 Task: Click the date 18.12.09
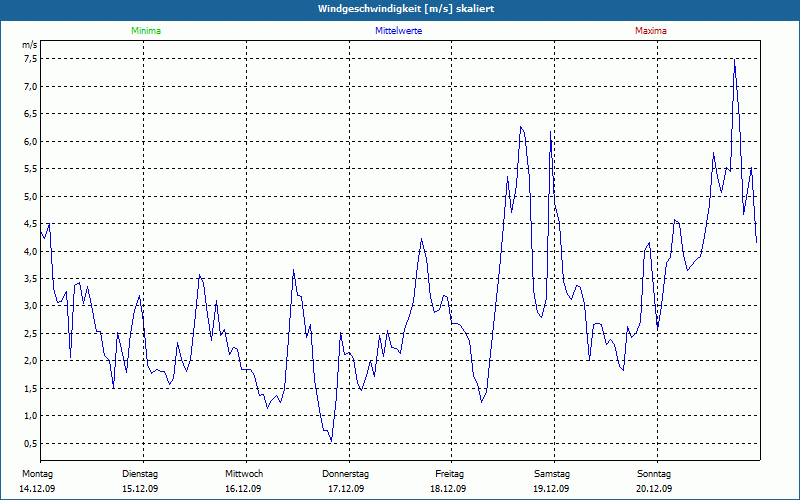click(448, 489)
